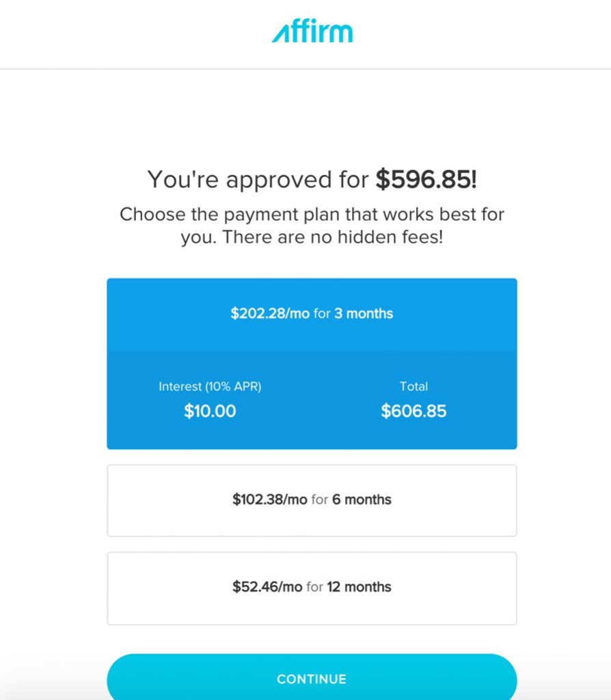The width and height of the screenshot is (611, 700).
Task: Click the word "for" in the 3-month plan
Action: 322,314
